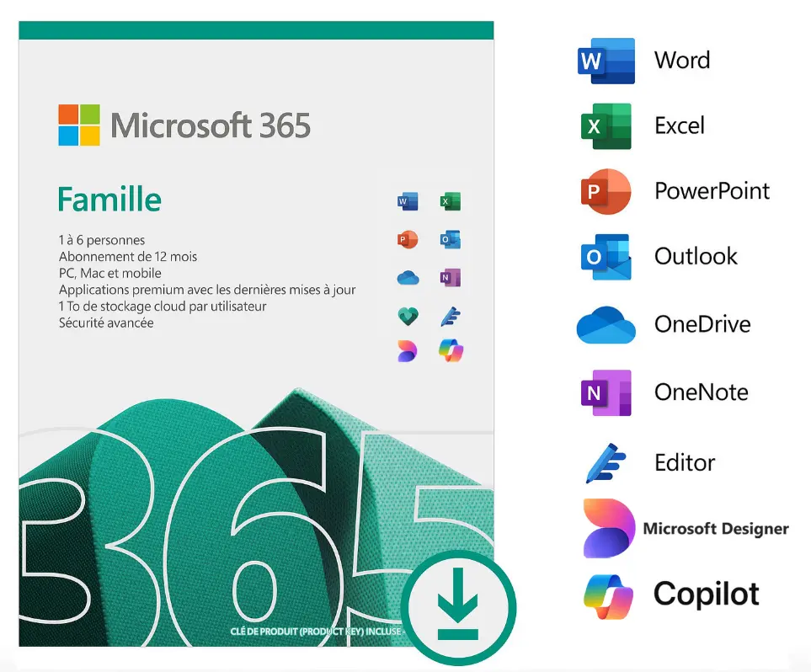Click the "OneDrive" app label
The width and height of the screenshot is (811, 672).
(x=702, y=324)
